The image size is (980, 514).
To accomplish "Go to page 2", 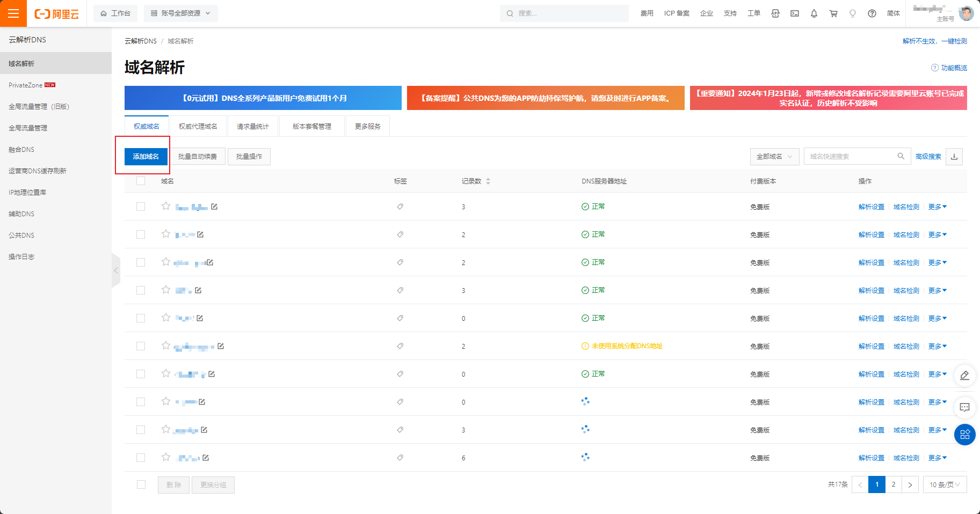I will click(894, 484).
